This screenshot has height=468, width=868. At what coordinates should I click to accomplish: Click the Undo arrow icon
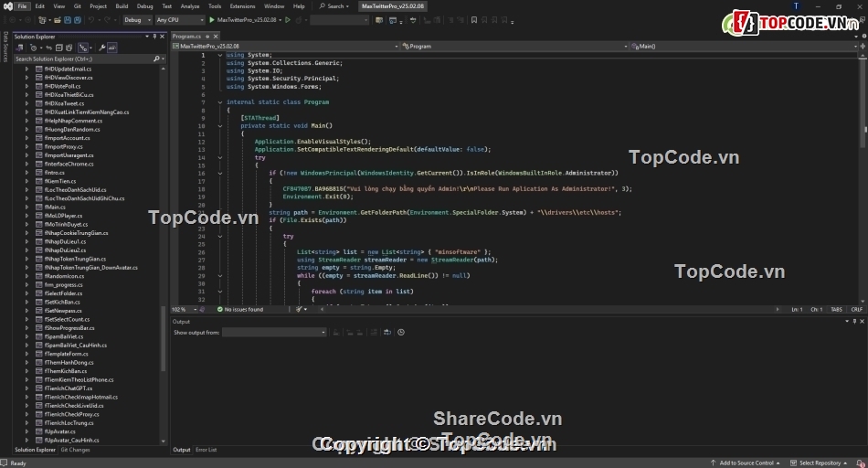pyautogui.click(x=91, y=20)
